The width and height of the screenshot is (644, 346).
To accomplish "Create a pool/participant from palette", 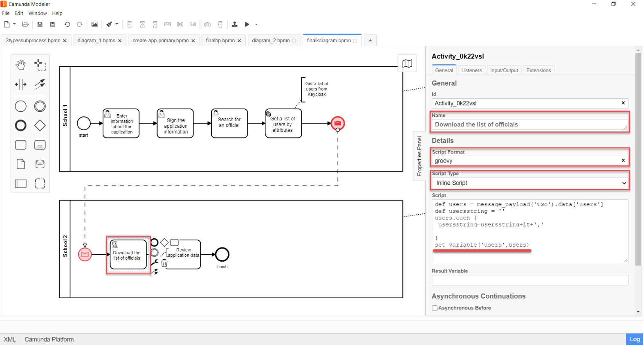I will pyautogui.click(x=20, y=183).
